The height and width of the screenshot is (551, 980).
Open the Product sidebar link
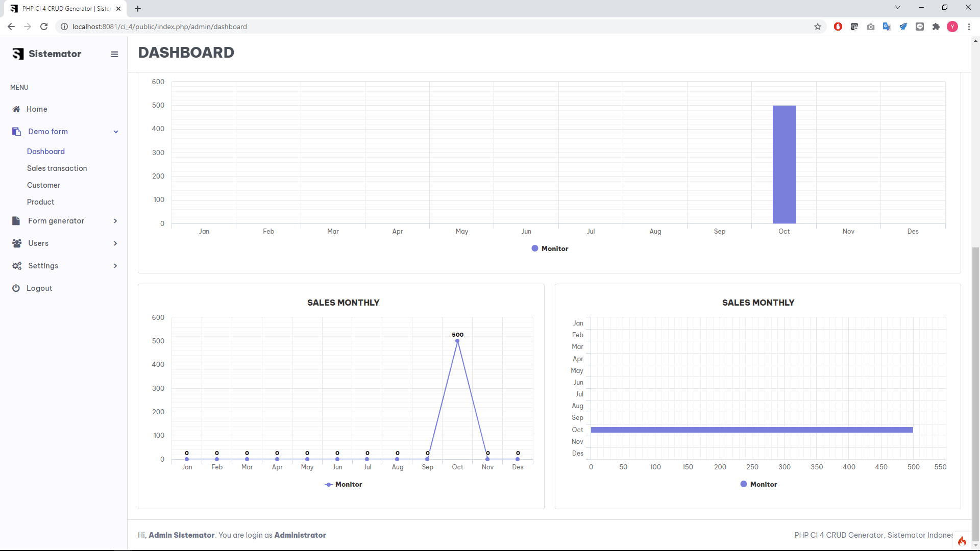[x=40, y=202]
